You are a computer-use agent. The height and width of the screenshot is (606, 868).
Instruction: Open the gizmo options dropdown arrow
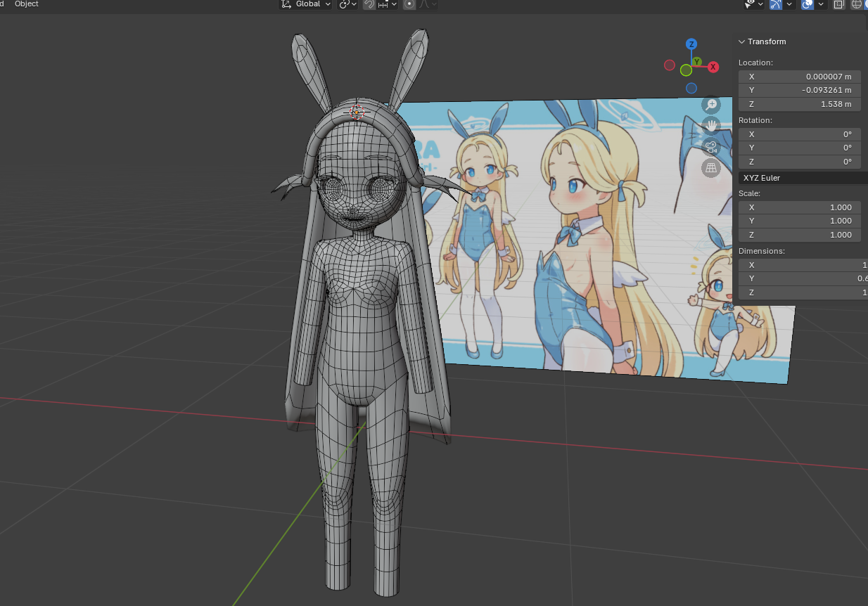[x=790, y=4]
